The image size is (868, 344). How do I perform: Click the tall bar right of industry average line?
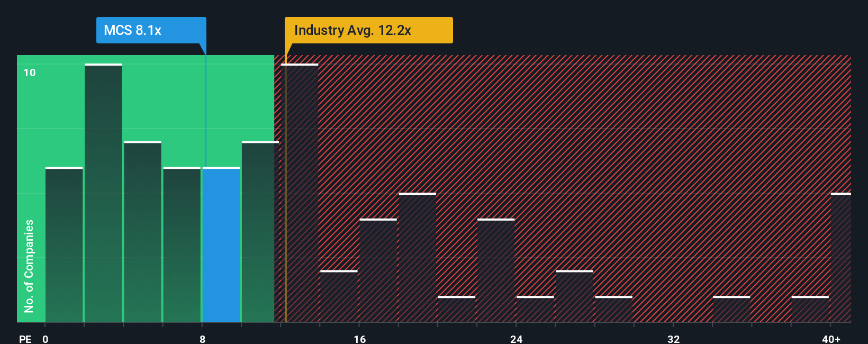(x=300, y=193)
